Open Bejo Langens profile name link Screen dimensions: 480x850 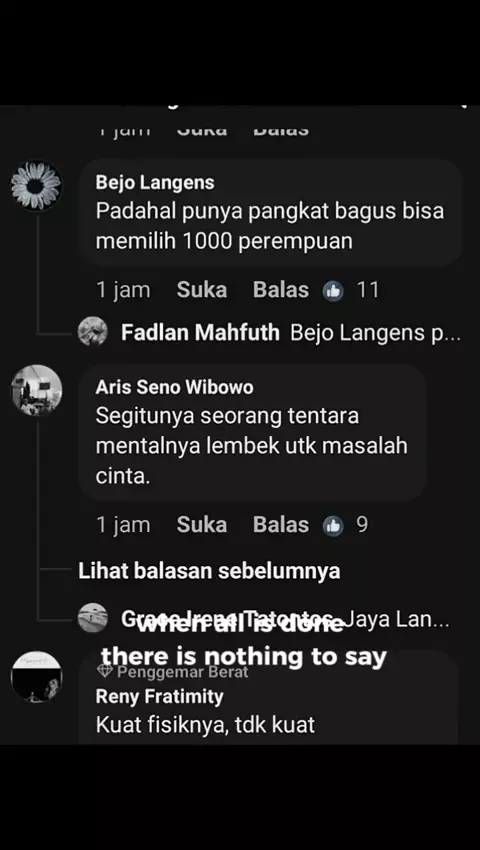(x=155, y=183)
